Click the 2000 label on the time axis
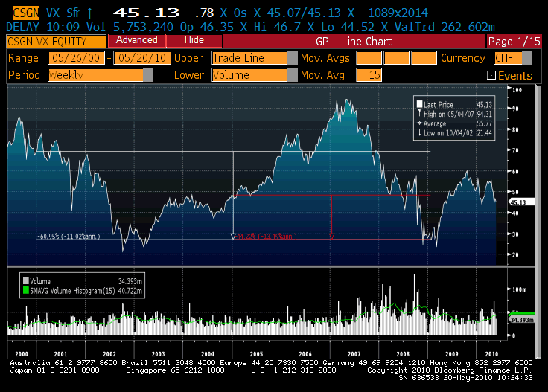The height and width of the screenshot is (392, 548). tap(22, 354)
